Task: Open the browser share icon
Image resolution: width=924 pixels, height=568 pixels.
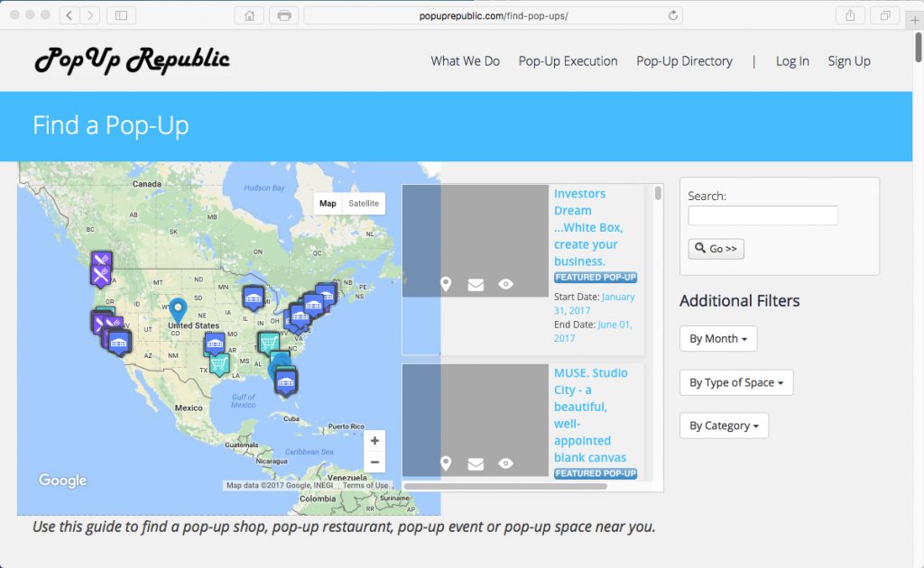Action: pos(848,15)
